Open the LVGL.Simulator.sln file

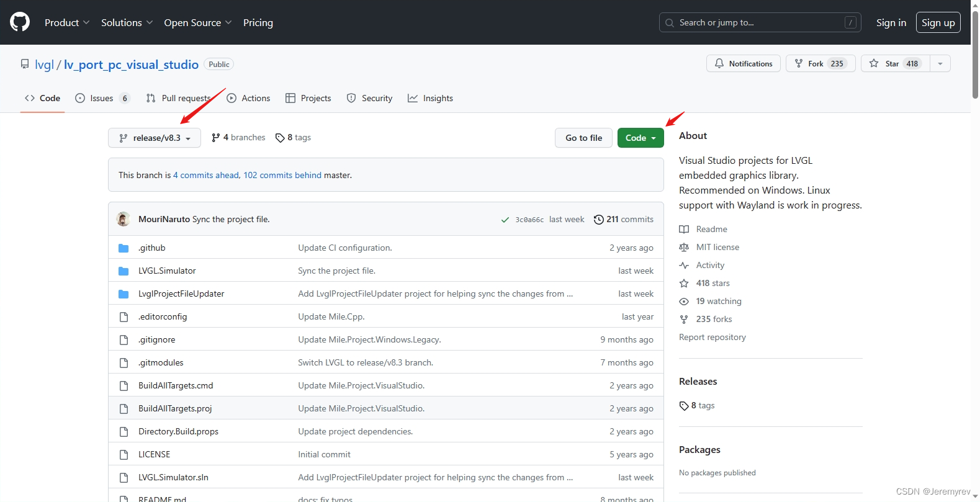tap(173, 477)
